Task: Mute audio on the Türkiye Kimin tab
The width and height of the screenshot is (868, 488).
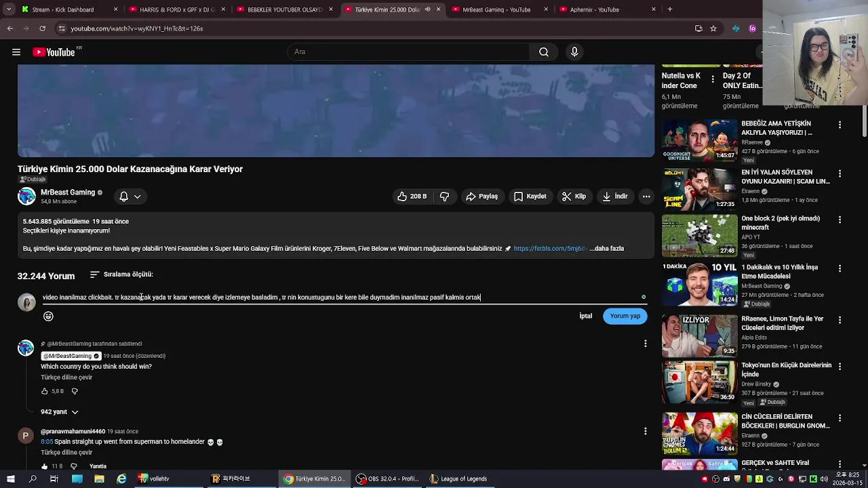Action: pos(427,9)
